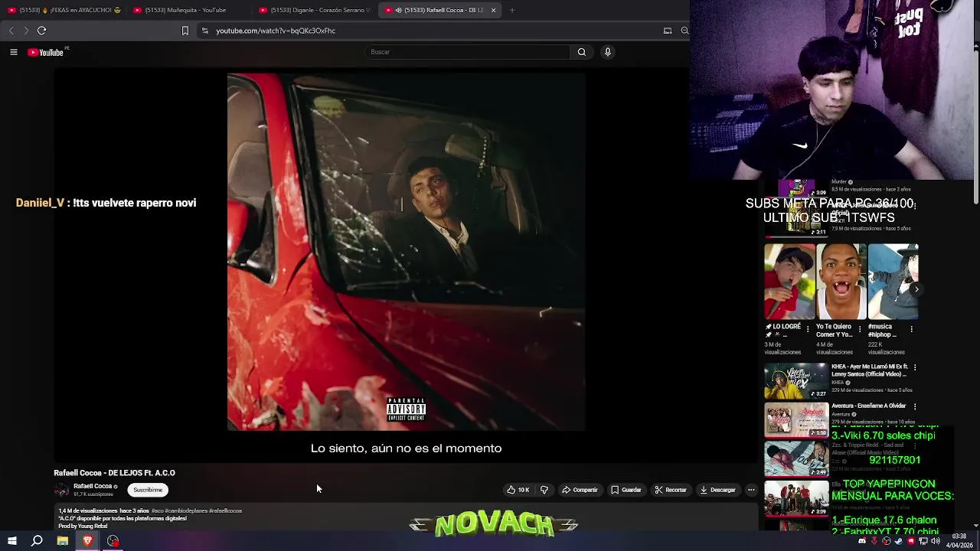Download the video with Descargar

pos(717,490)
